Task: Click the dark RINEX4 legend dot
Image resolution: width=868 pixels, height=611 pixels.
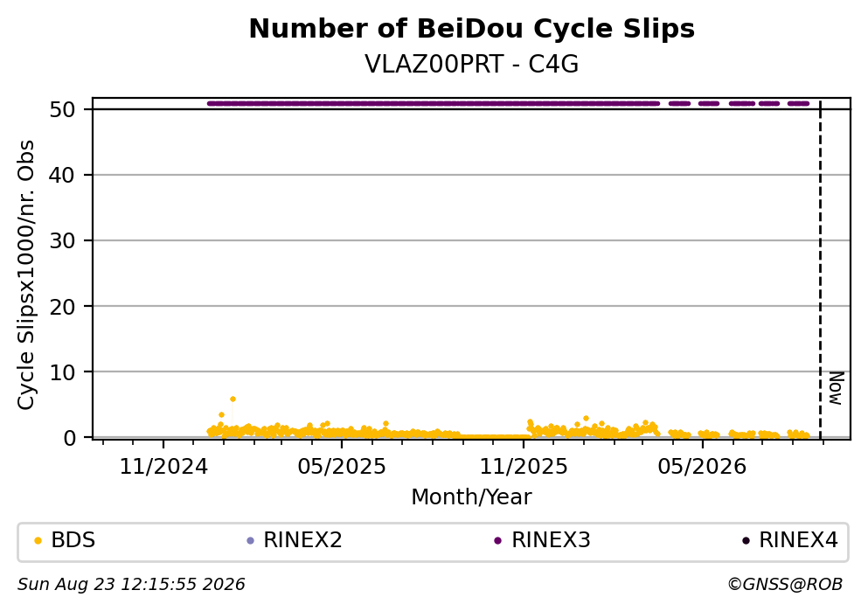Action: tap(746, 541)
